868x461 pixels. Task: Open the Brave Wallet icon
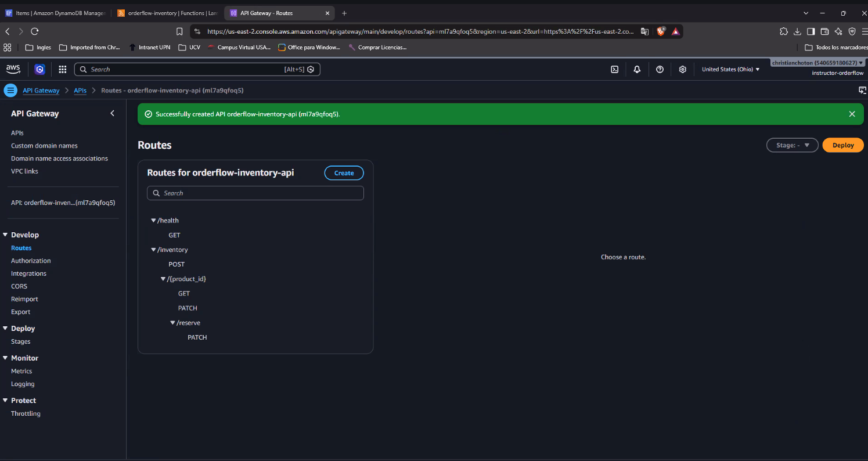[824, 31]
